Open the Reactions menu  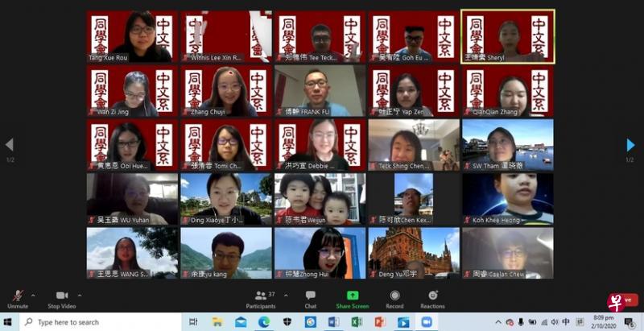(x=432, y=300)
